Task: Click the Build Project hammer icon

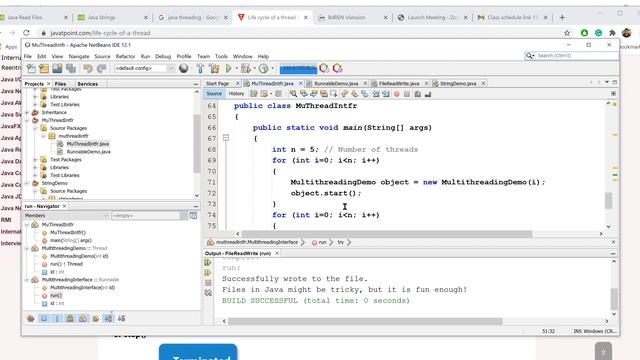Action: point(200,69)
